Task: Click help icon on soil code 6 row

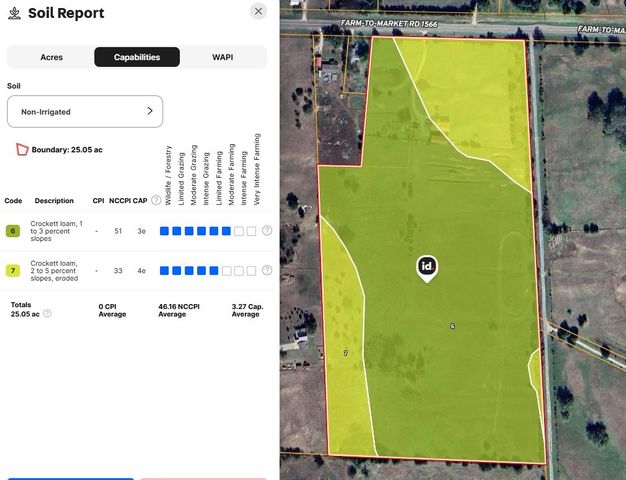Action: [267, 231]
